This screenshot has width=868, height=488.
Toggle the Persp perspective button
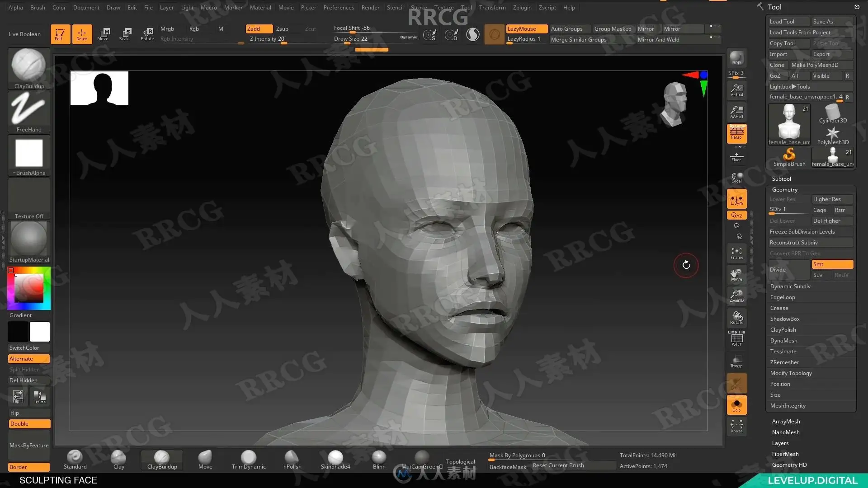coord(736,133)
